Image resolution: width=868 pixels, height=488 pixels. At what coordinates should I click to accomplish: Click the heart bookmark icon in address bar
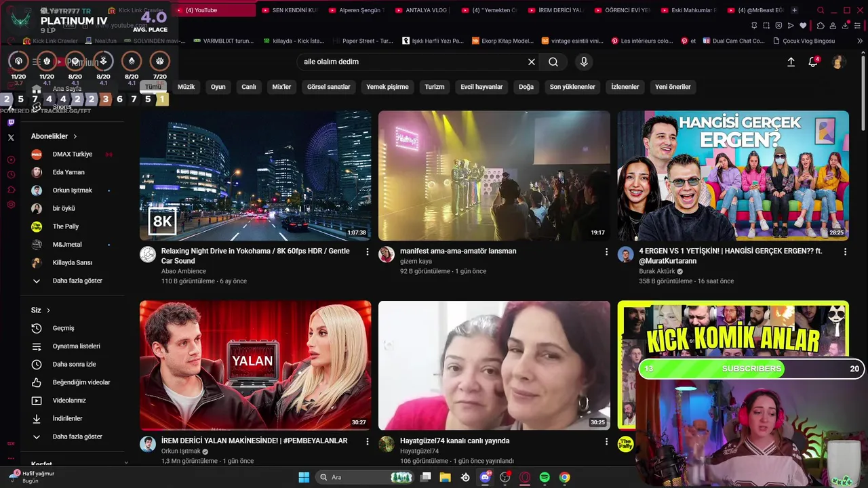(803, 26)
